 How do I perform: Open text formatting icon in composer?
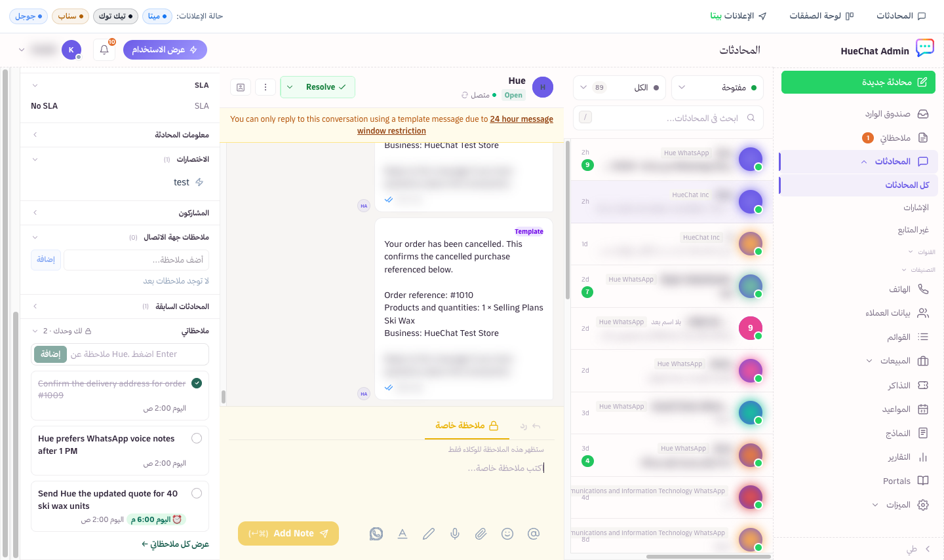coord(403,534)
